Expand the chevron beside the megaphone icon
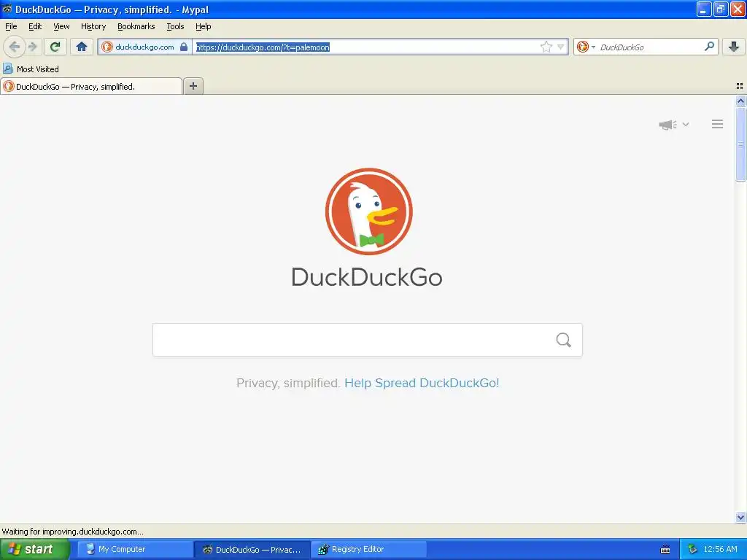Screen dimensions: 747x560 click(x=686, y=125)
